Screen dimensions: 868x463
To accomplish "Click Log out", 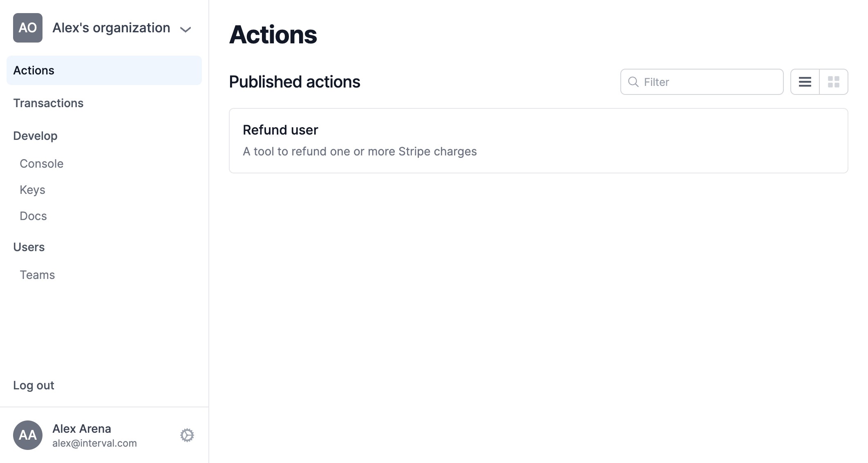I will tap(34, 385).
